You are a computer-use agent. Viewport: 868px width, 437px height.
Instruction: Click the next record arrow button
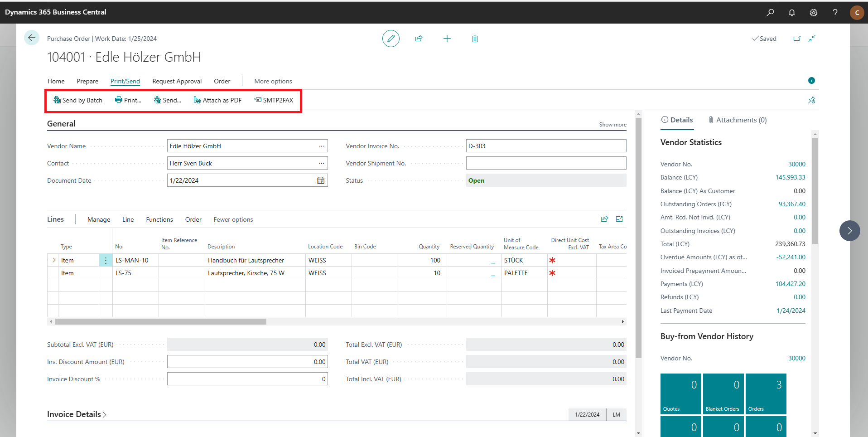849,231
